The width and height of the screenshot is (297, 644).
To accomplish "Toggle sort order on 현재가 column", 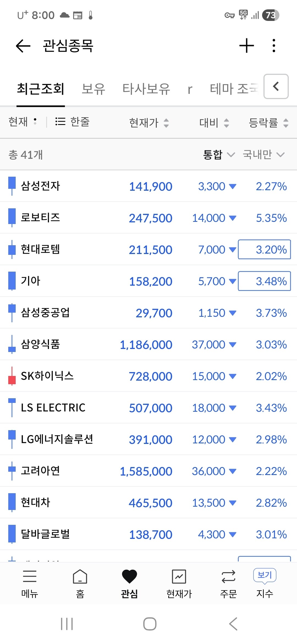I will pos(149,123).
